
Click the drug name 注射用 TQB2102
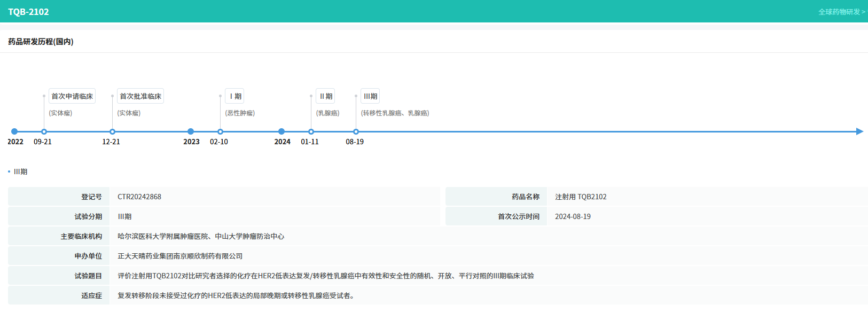pyautogui.click(x=581, y=197)
